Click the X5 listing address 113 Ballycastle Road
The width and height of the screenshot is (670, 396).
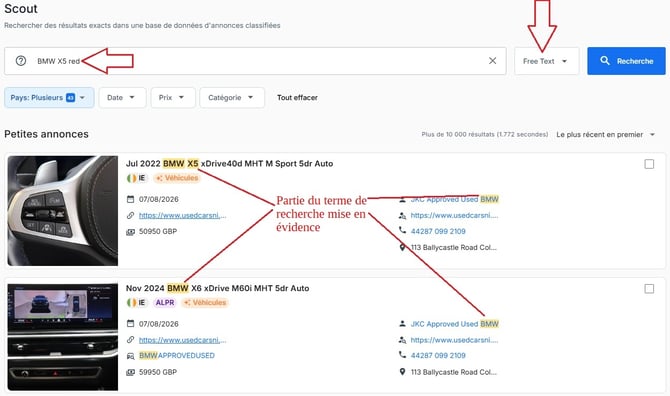[453, 247]
